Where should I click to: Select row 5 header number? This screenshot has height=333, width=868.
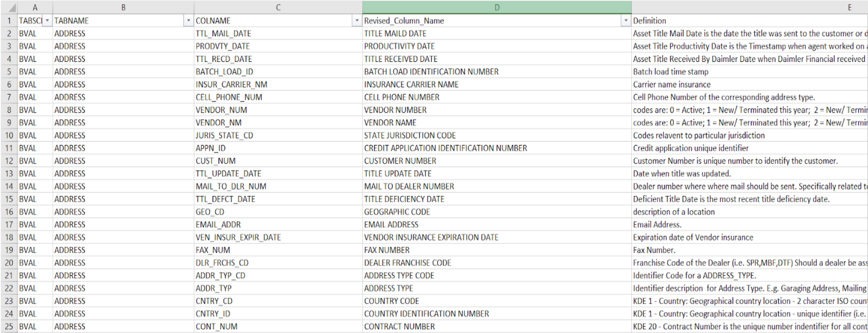point(9,72)
